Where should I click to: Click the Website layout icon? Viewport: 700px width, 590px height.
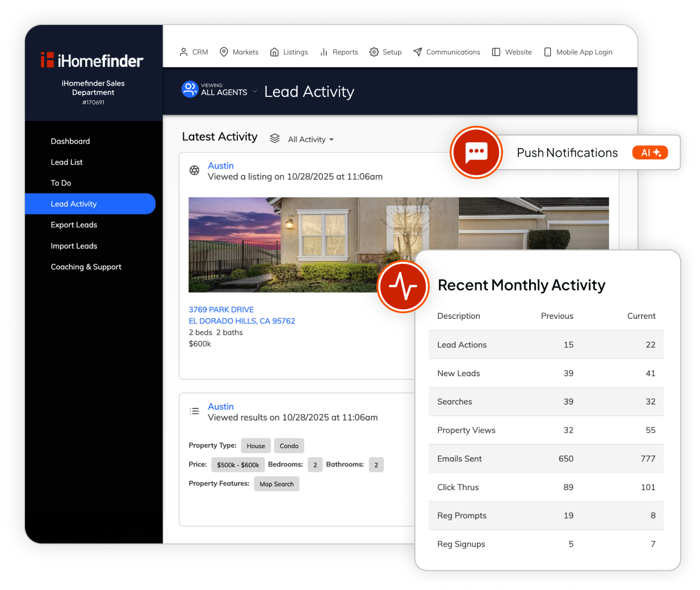[496, 52]
